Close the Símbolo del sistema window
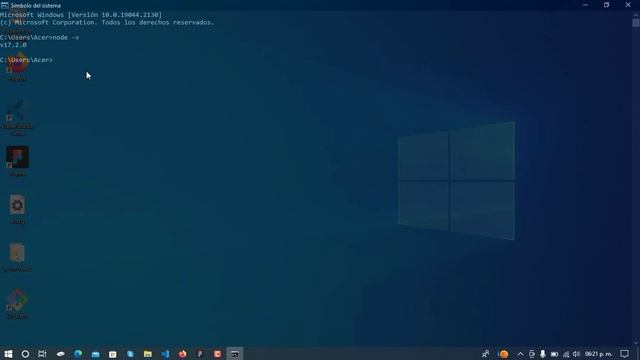 pyautogui.click(x=628, y=5)
